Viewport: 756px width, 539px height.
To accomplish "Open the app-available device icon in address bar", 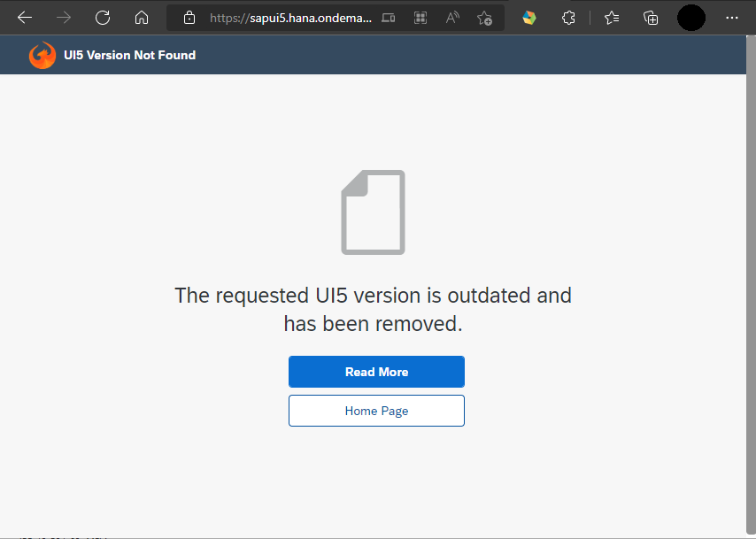I will coord(388,19).
